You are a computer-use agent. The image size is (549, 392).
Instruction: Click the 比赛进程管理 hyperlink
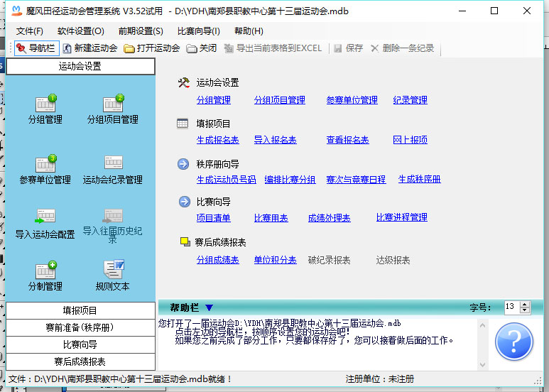[x=401, y=217]
